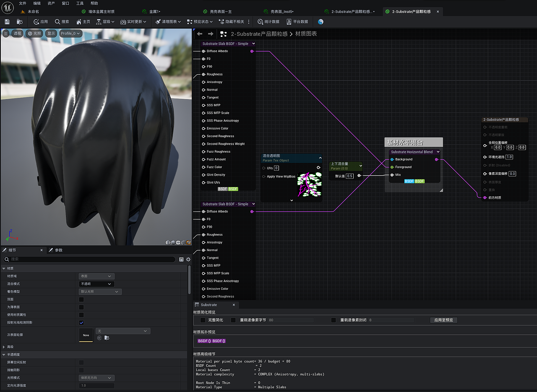Image resolution: width=537 pixels, height=392 pixels.
Task: Enable 重载逐像素字节 checkbox
Action: coord(233,320)
